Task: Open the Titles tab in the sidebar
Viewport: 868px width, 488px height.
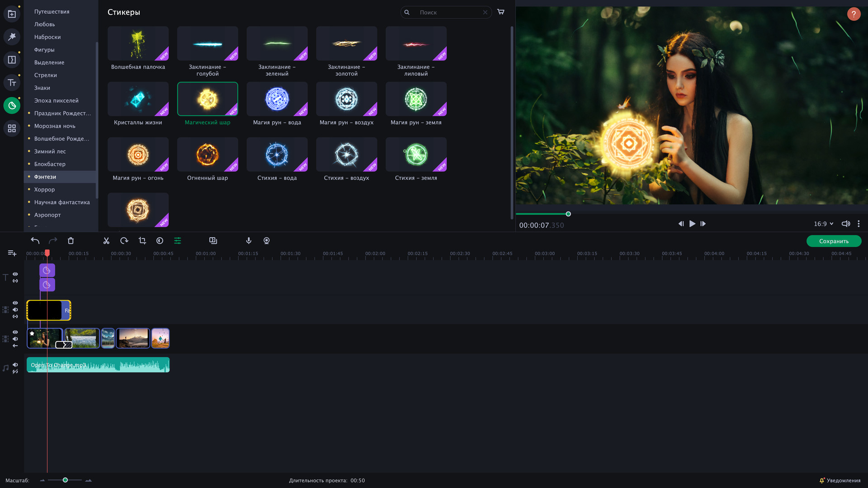Action: [12, 83]
